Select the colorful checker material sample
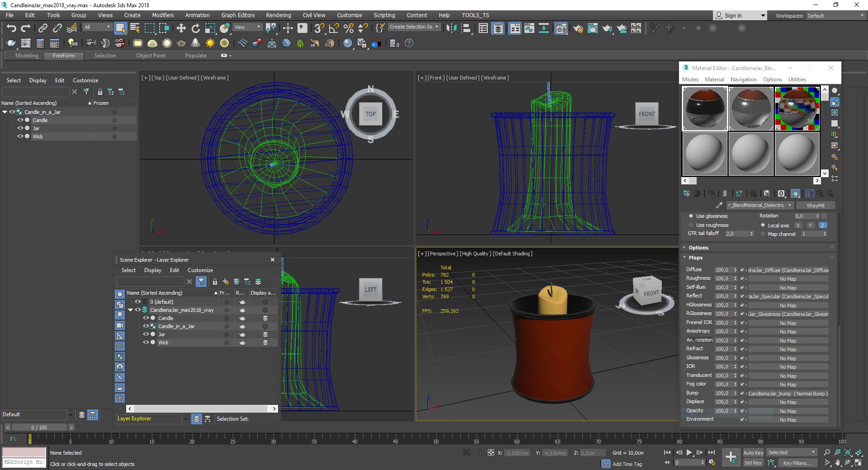 click(x=797, y=108)
